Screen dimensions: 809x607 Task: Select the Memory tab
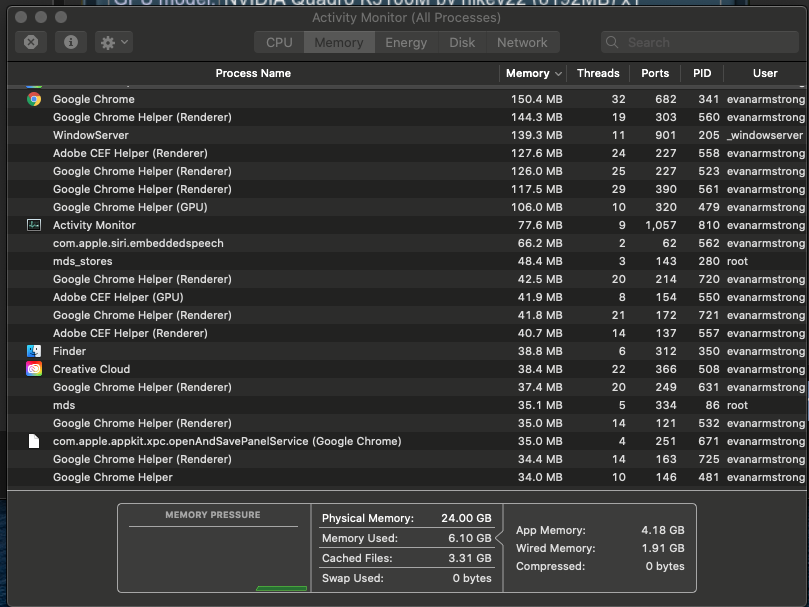[x=339, y=42]
